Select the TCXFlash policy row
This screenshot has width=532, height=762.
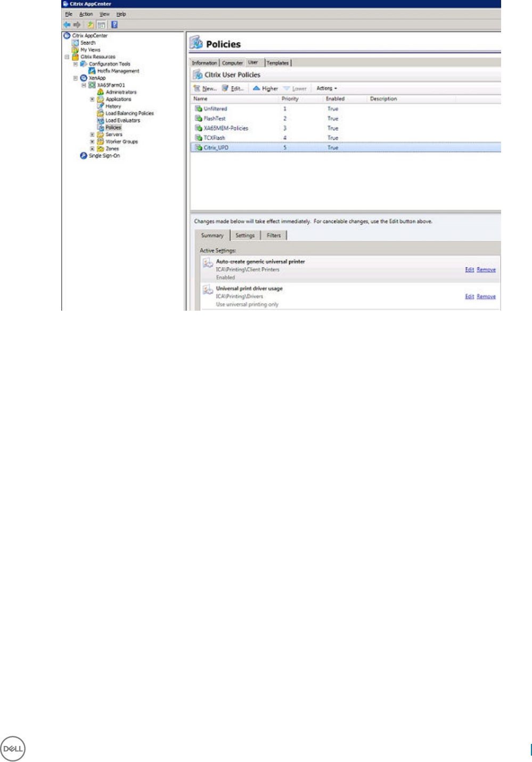tap(346, 137)
